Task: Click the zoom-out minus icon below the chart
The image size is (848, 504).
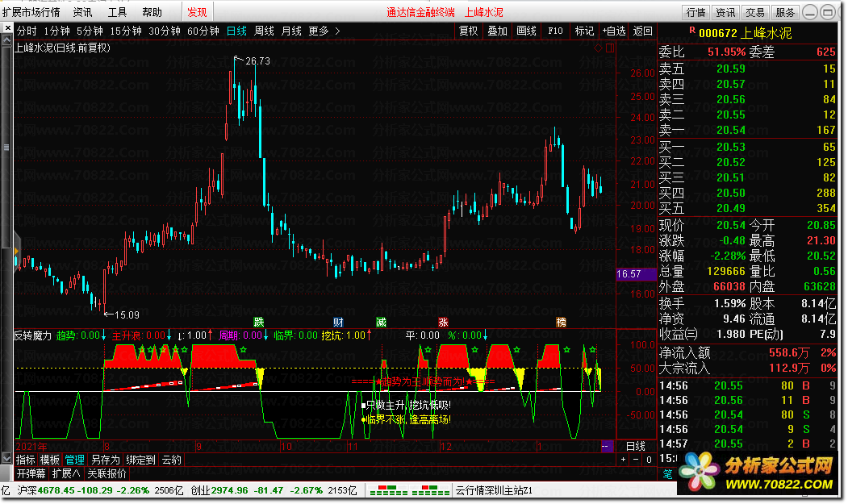Action: click(636, 460)
